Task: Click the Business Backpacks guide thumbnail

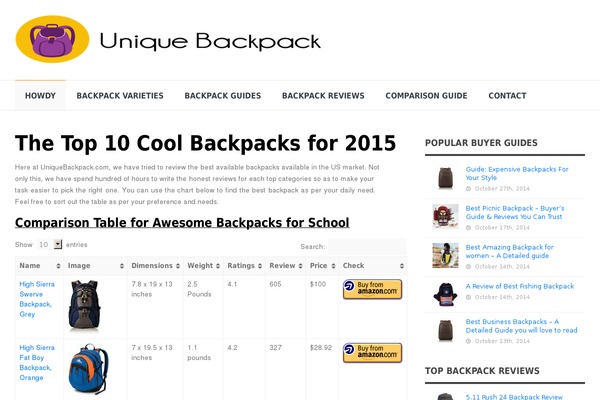Action: 445,330
